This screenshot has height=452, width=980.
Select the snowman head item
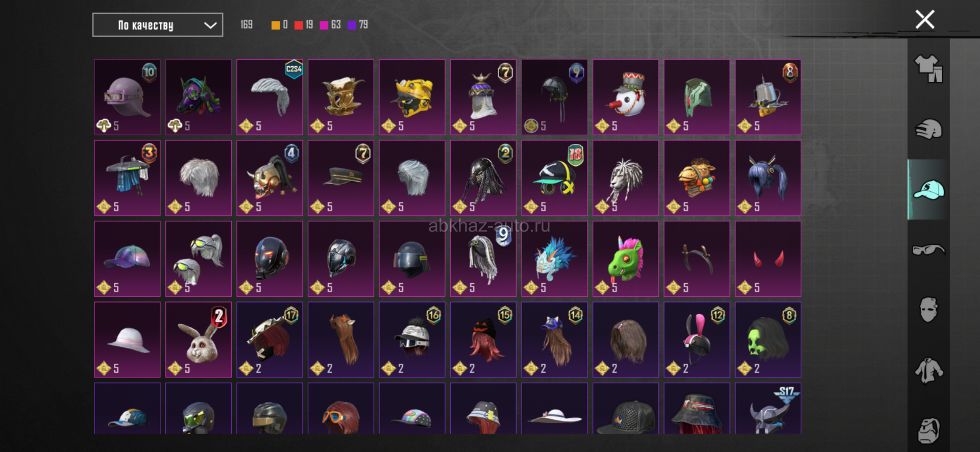point(626,97)
